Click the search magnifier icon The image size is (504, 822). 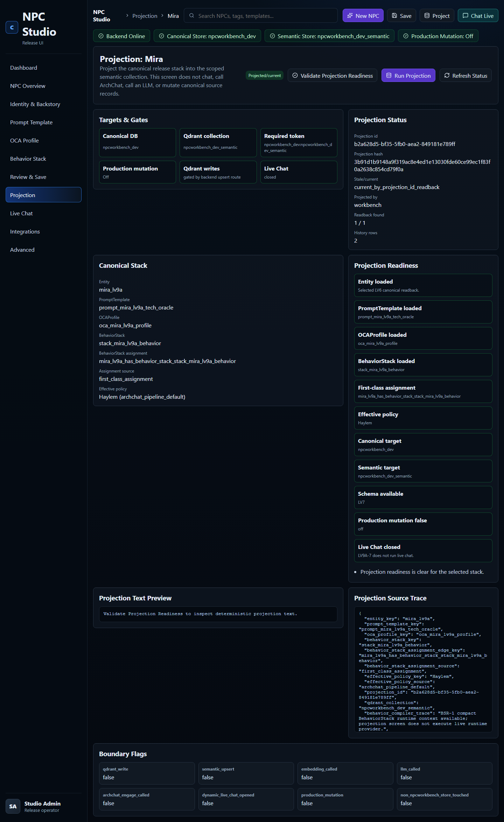[191, 16]
